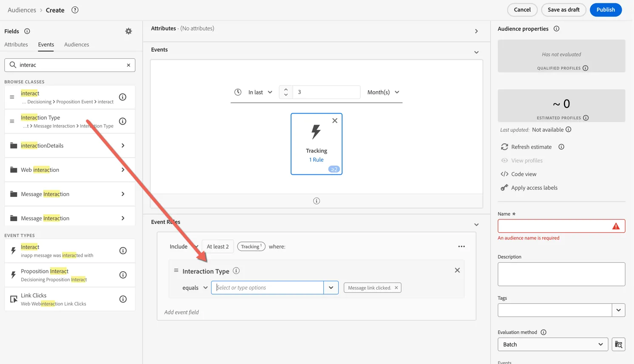Viewport: 634px width, 364px height.
Task: Show info about Estimated Profiles
Action: (x=586, y=118)
